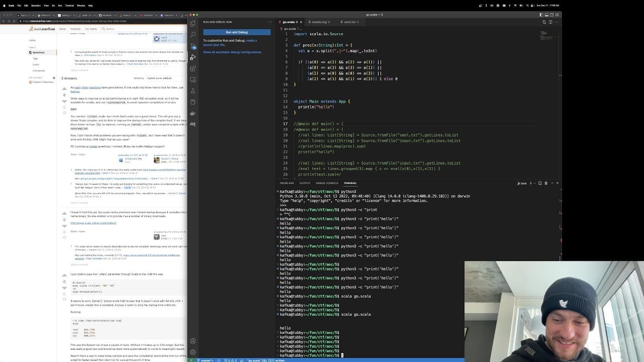Click the editor minimap code preview
This screenshot has height=362, width=644.
546,35
